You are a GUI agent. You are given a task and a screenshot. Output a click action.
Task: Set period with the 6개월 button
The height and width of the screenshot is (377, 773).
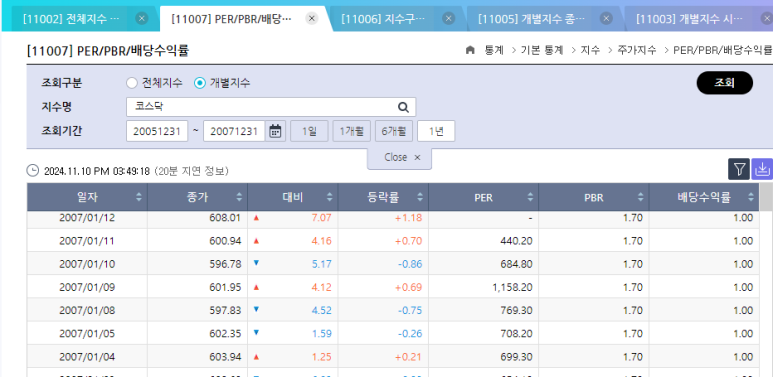(394, 131)
